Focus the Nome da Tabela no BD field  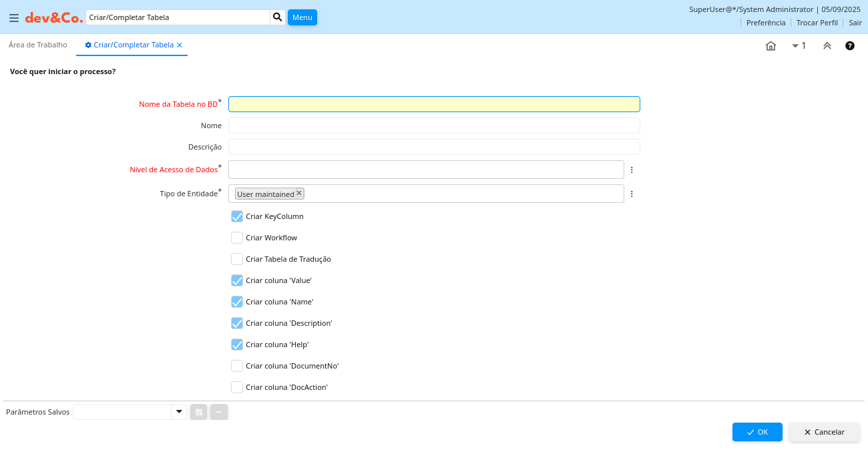(x=434, y=104)
